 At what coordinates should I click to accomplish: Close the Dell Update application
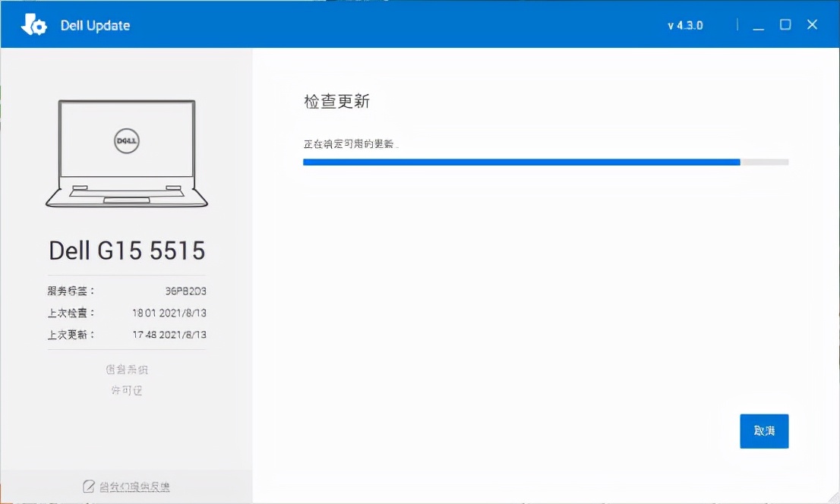coord(813,24)
